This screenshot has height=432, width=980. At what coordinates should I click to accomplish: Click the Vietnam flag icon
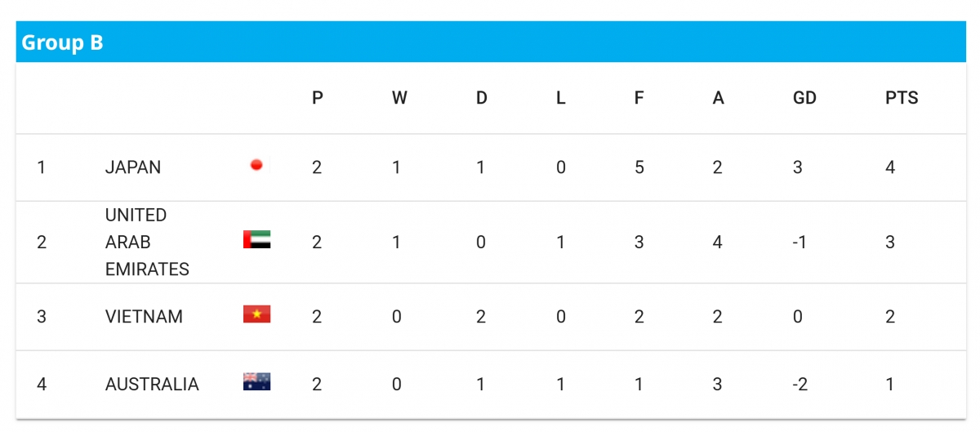coord(256,314)
